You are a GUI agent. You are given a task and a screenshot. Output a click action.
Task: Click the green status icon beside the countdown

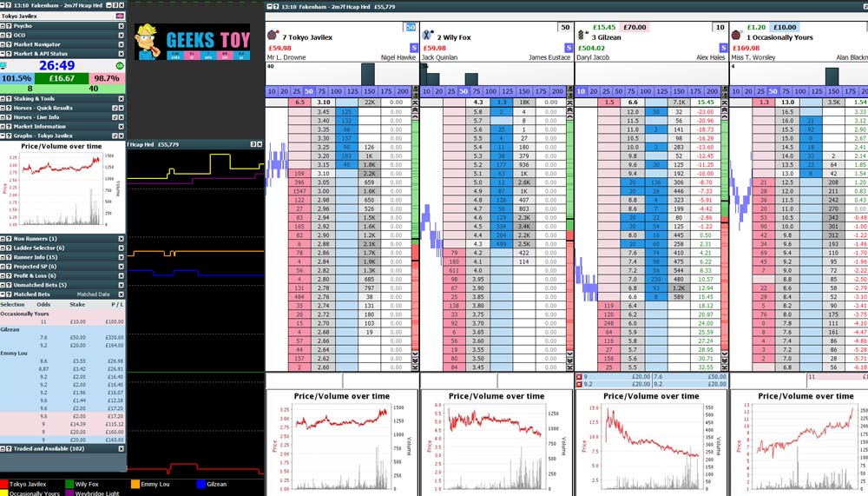click(120, 66)
